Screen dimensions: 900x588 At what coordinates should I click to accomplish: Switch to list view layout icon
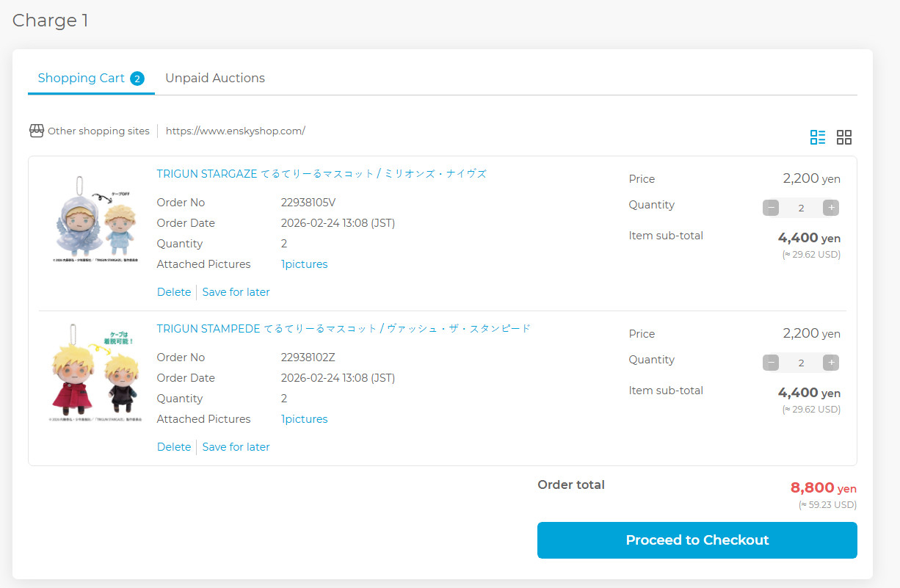click(817, 137)
